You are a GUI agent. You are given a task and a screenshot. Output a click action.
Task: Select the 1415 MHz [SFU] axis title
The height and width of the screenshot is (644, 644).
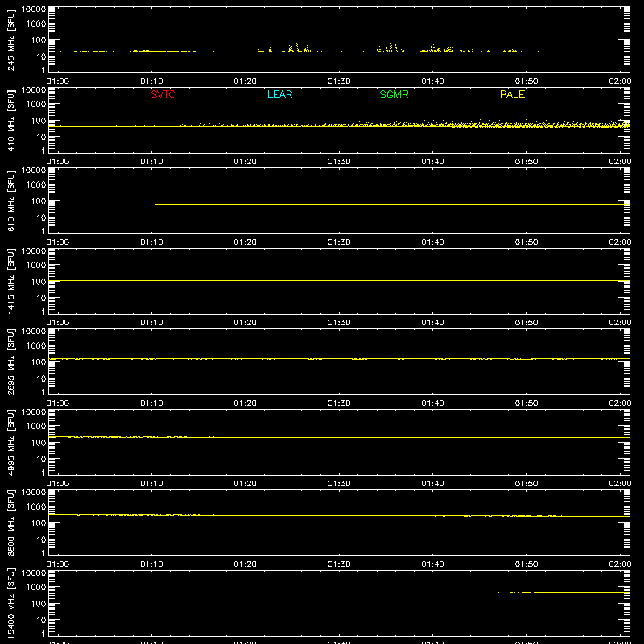click(x=10, y=281)
